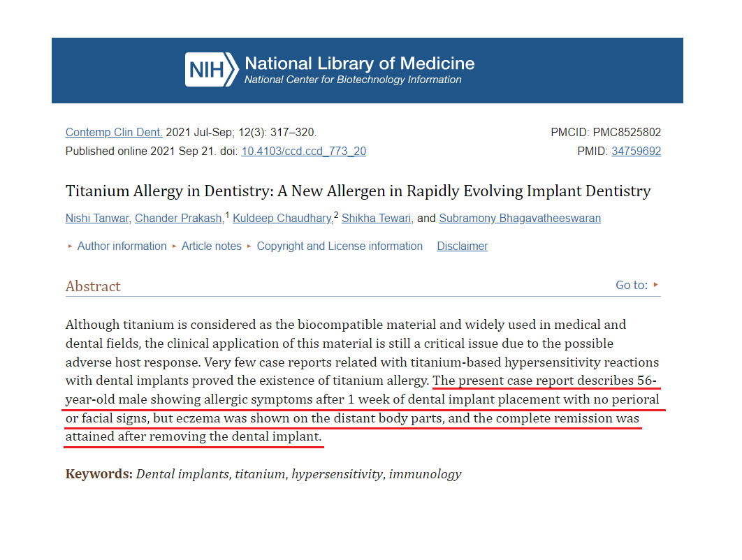Click the National Library of Medicine title

(x=359, y=64)
